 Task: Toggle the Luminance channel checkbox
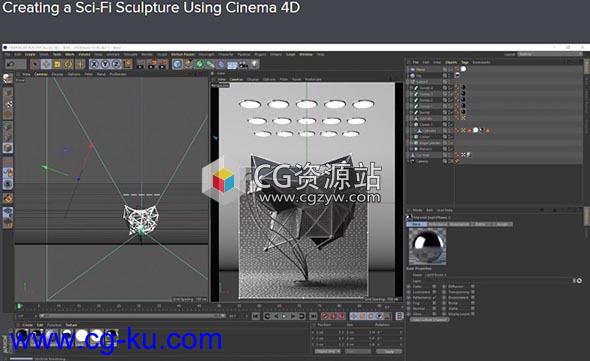(434, 292)
